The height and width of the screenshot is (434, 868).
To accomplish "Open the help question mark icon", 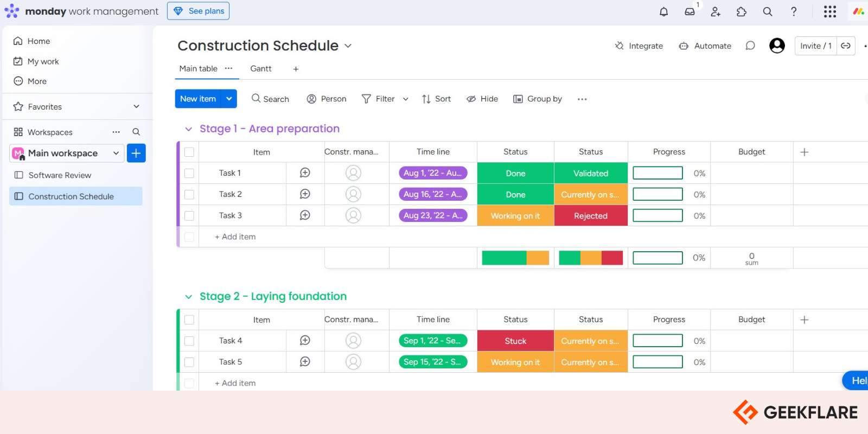I will click(794, 11).
